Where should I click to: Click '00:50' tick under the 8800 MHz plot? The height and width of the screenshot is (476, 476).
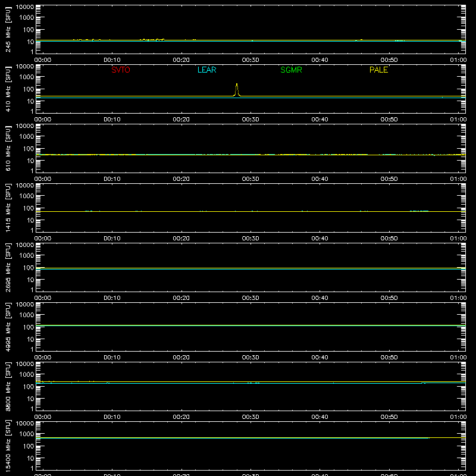[x=389, y=417]
